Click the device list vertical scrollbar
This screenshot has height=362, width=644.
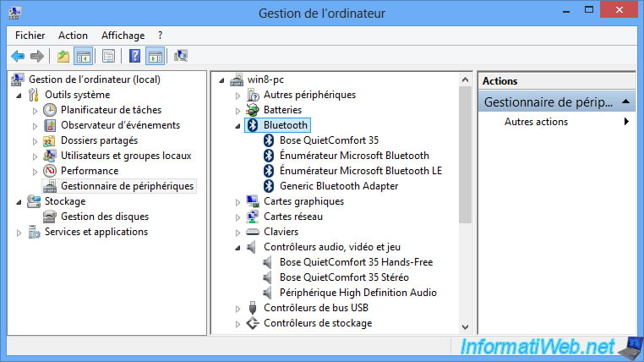point(465,154)
